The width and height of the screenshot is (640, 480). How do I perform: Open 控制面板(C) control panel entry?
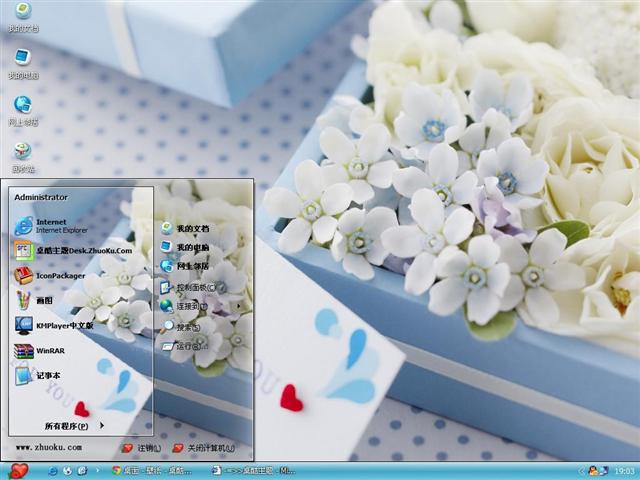pyautogui.click(x=188, y=287)
